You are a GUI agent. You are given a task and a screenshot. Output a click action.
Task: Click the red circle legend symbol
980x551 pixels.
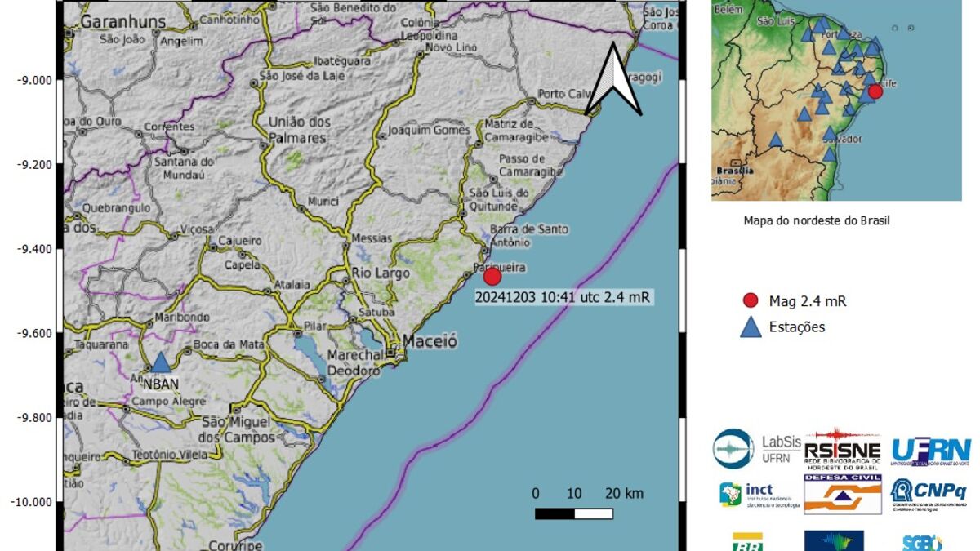tap(751, 300)
